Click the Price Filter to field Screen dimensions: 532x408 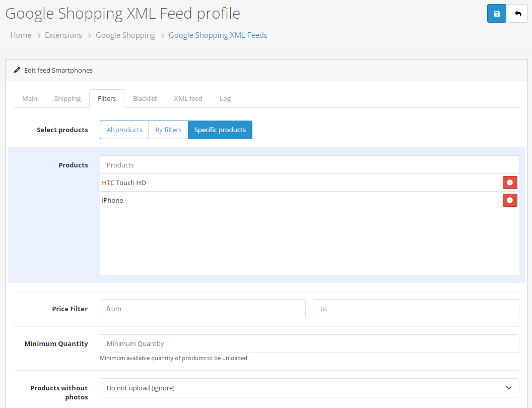coord(416,309)
